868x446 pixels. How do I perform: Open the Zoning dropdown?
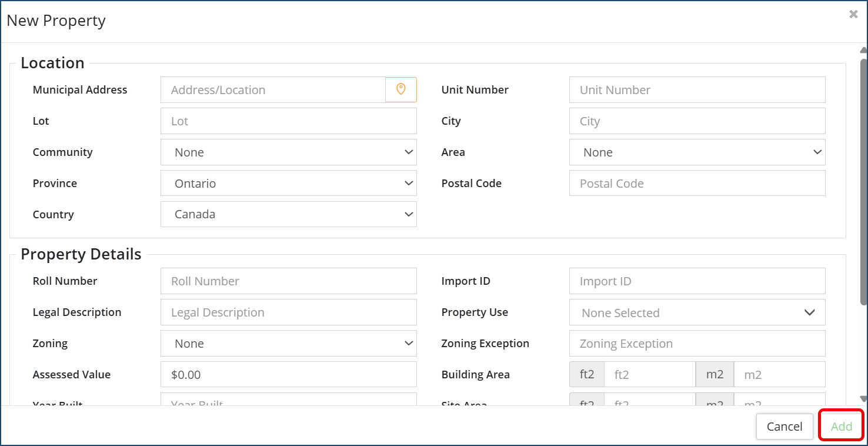288,344
